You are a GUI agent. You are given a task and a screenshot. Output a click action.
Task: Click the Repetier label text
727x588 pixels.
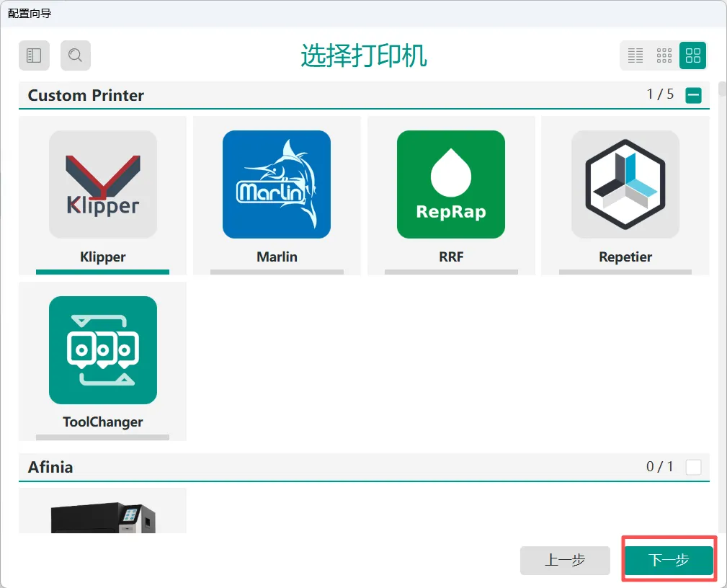click(625, 257)
